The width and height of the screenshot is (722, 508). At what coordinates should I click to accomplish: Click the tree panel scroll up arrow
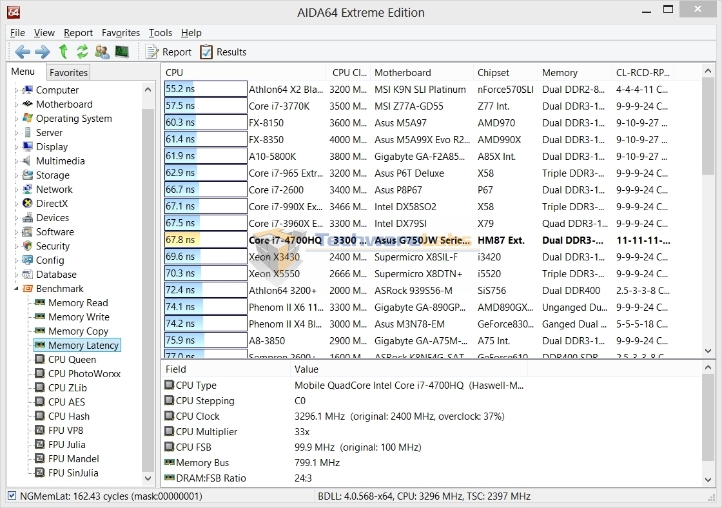click(x=148, y=89)
